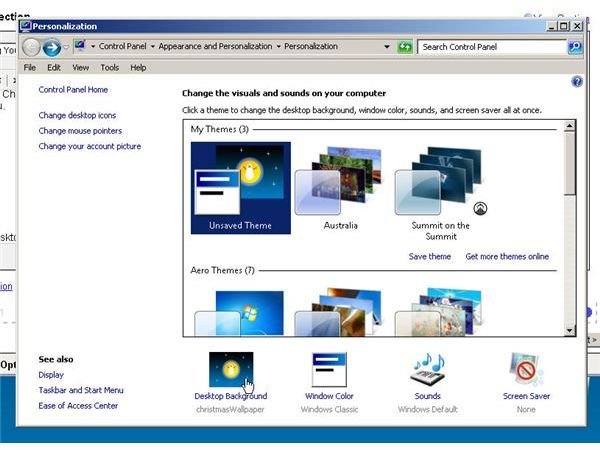Image resolution: width=600 pixels, height=450 pixels.
Task: Click Control Panel breadcrumb in address bar
Action: click(122, 46)
